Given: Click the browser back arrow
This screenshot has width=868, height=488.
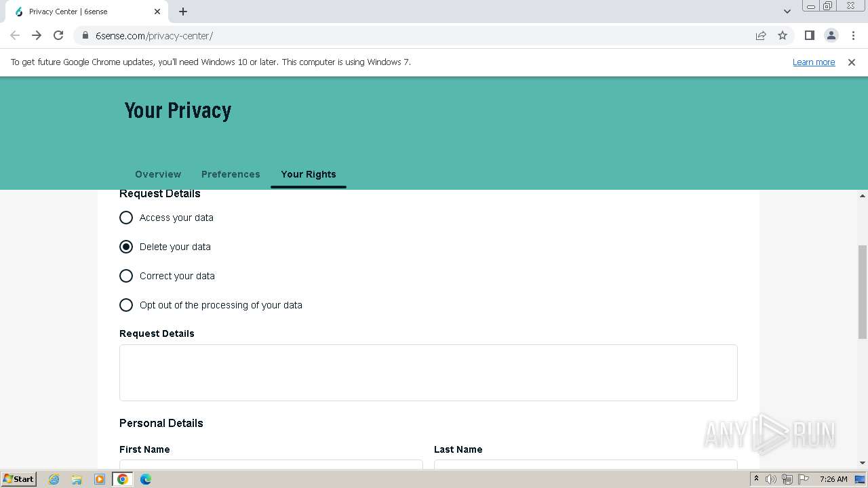Looking at the screenshot, I should pyautogui.click(x=15, y=35).
